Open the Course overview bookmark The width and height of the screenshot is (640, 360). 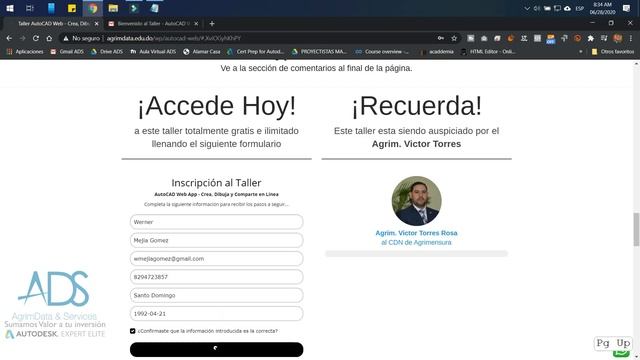click(382, 52)
